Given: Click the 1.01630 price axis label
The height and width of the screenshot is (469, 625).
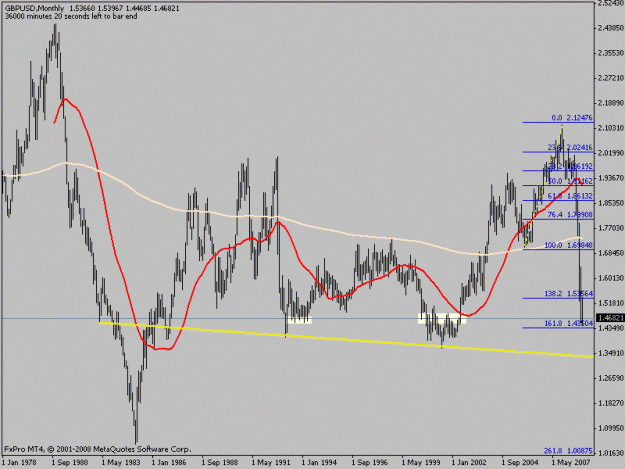Looking at the screenshot, I should click(x=611, y=453).
